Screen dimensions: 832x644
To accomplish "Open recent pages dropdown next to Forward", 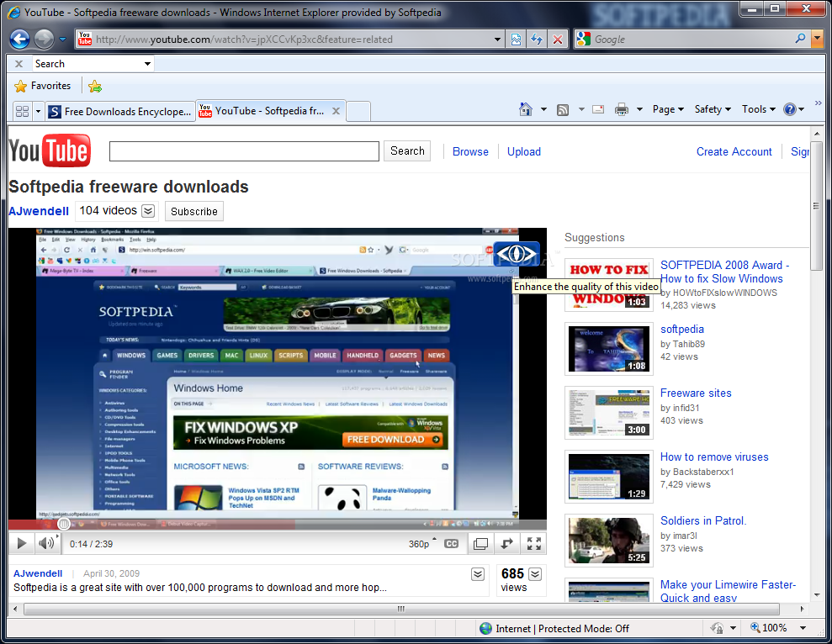I will (62, 40).
